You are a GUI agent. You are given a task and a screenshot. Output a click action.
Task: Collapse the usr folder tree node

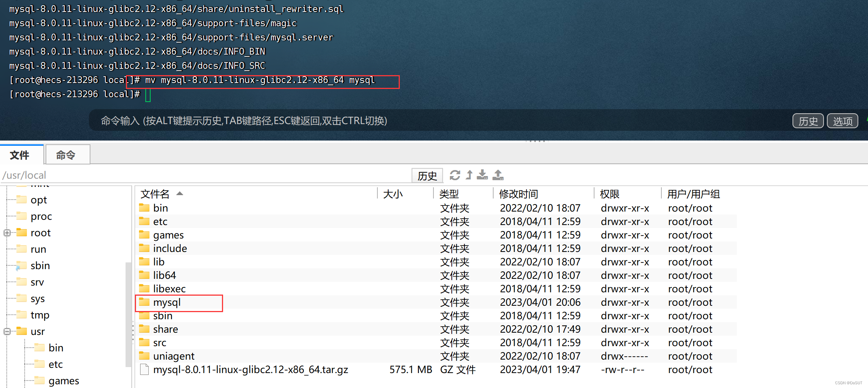(x=7, y=332)
